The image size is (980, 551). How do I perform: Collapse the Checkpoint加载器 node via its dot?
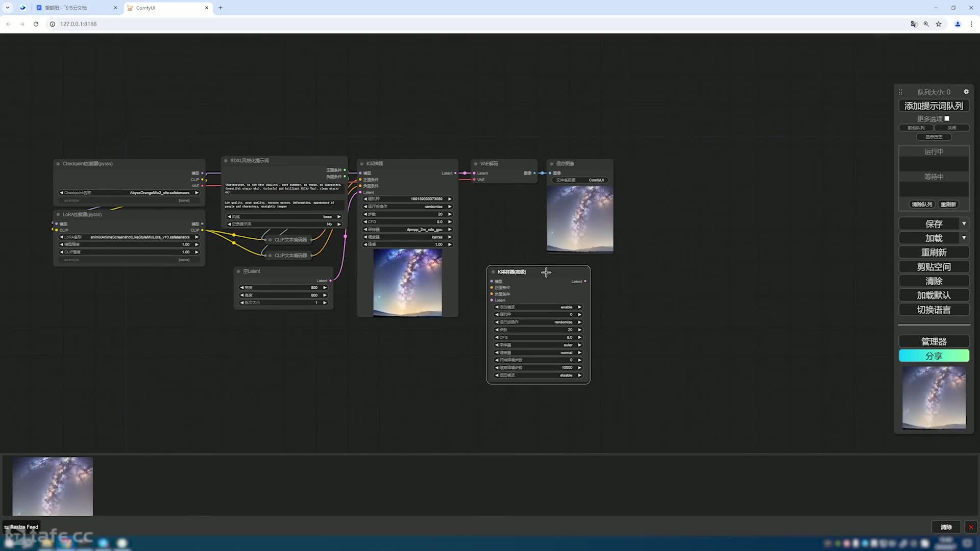(58, 164)
